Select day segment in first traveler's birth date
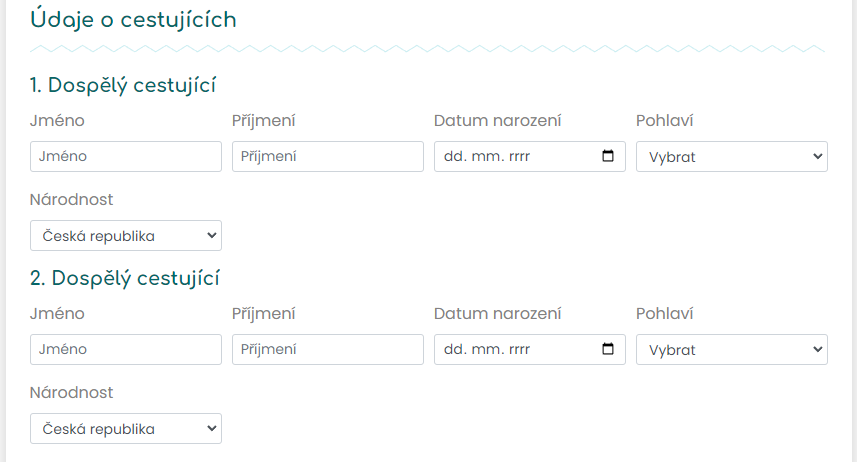 click(x=454, y=156)
